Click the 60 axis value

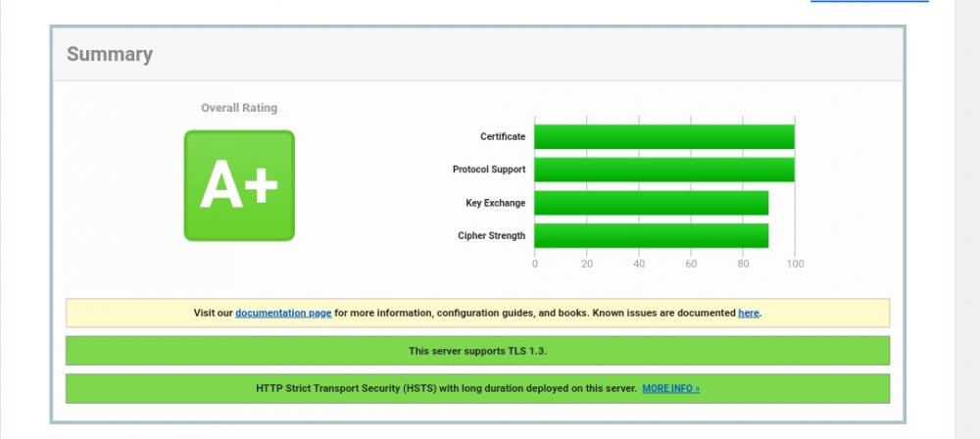pyautogui.click(x=691, y=264)
